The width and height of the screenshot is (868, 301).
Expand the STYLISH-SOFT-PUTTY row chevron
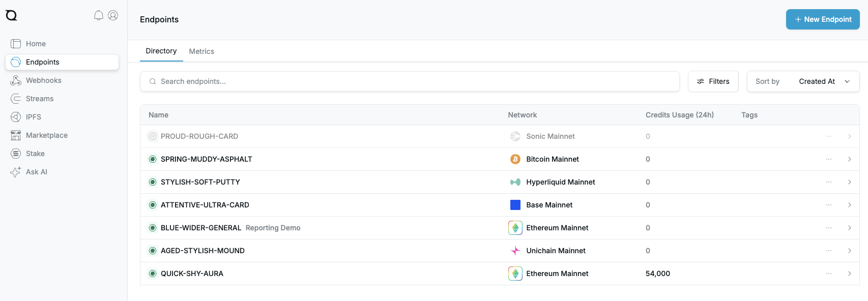(849, 182)
